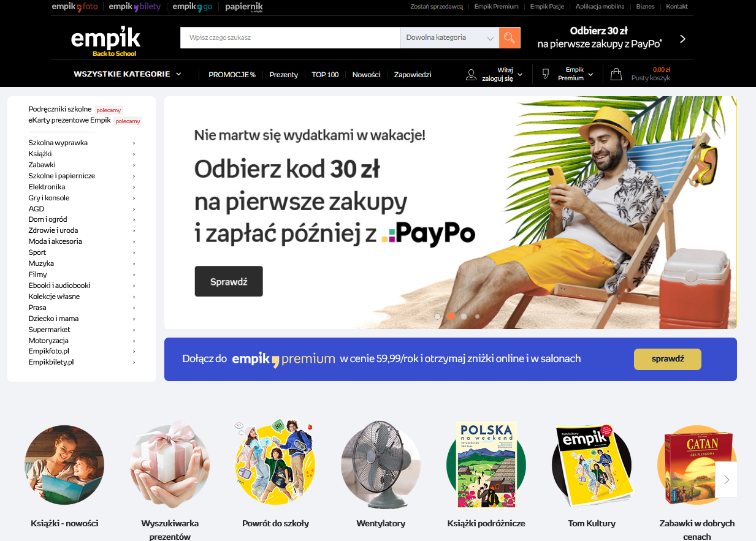Open the empik foto logo link
Screen dimensions: 756x541
click(x=75, y=7)
